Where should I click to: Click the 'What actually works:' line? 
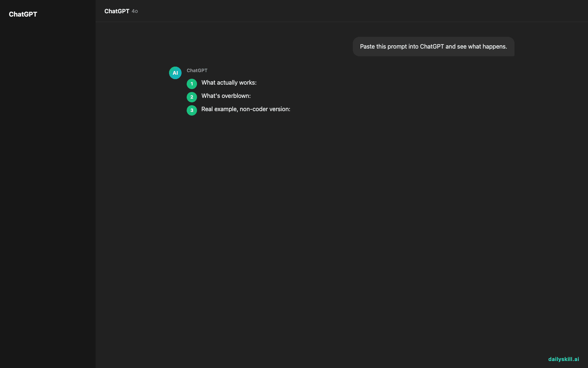coord(229,83)
